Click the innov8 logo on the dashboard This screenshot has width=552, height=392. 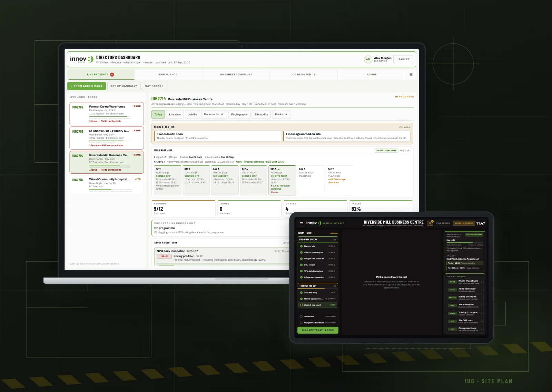pyautogui.click(x=81, y=59)
